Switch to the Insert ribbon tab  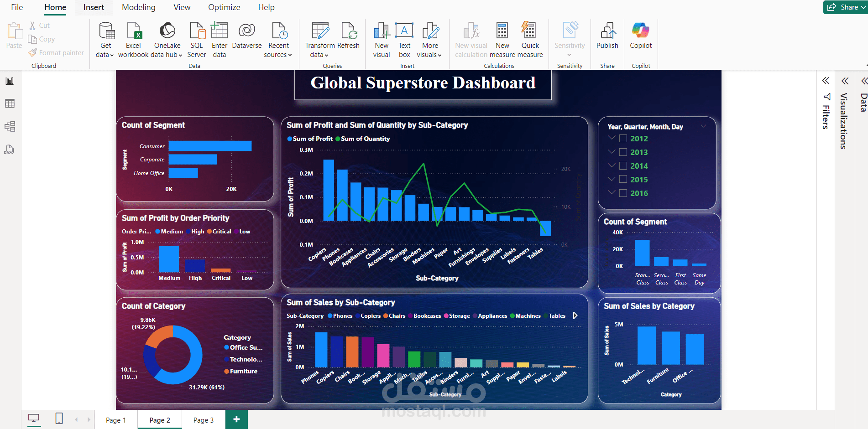click(94, 7)
